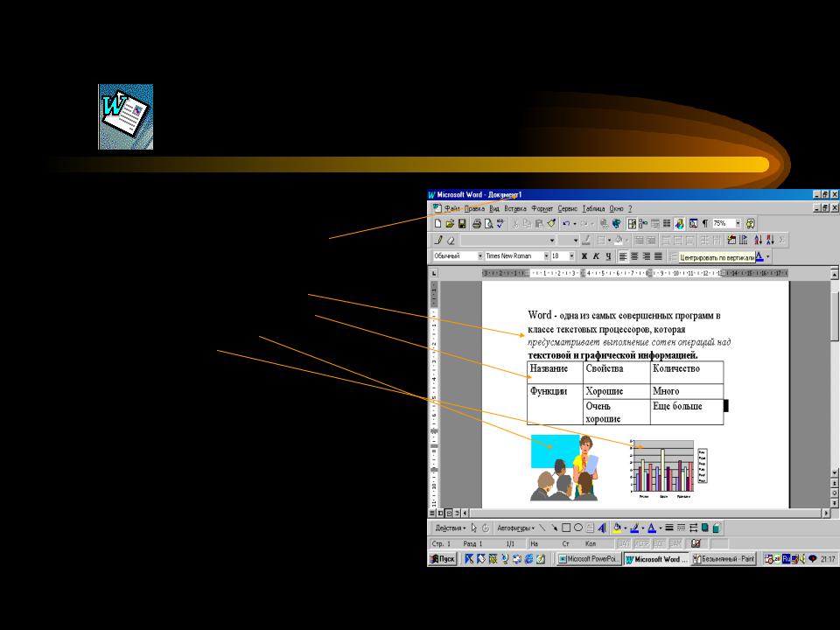Undo the last action with curved arrow
Image resolution: width=840 pixels, height=630 pixels.
[x=566, y=223]
